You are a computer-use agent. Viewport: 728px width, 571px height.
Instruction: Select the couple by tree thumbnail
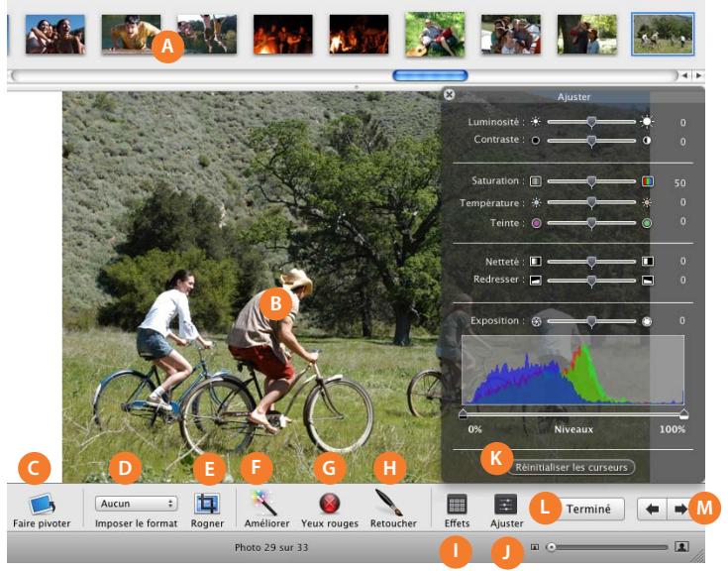586,34
